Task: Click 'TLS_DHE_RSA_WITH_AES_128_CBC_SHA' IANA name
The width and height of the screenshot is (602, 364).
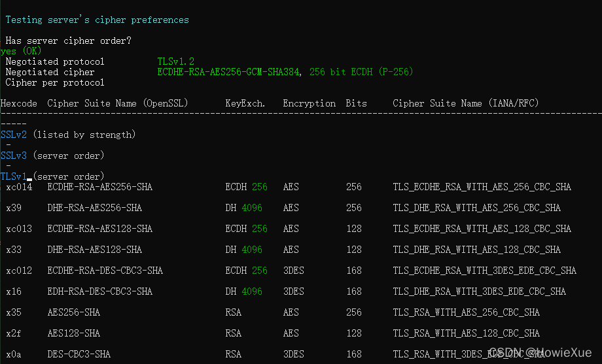Action: pos(476,250)
